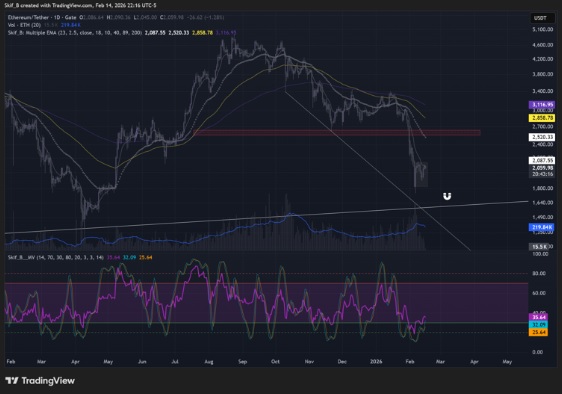The width and height of the screenshot is (562, 394).
Task: Select the Vol · ETH (20) indicator legend
Action: (24, 25)
